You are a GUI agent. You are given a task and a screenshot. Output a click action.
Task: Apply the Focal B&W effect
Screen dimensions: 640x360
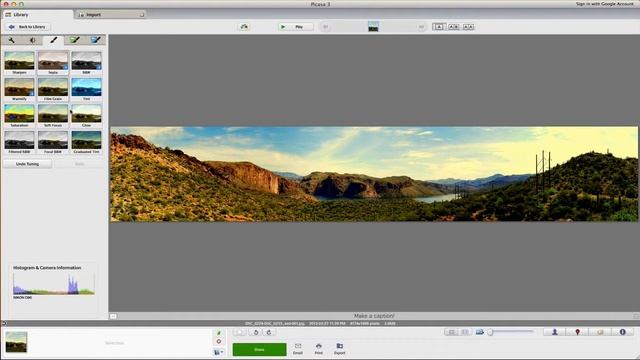pyautogui.click(x=53, y=142)
